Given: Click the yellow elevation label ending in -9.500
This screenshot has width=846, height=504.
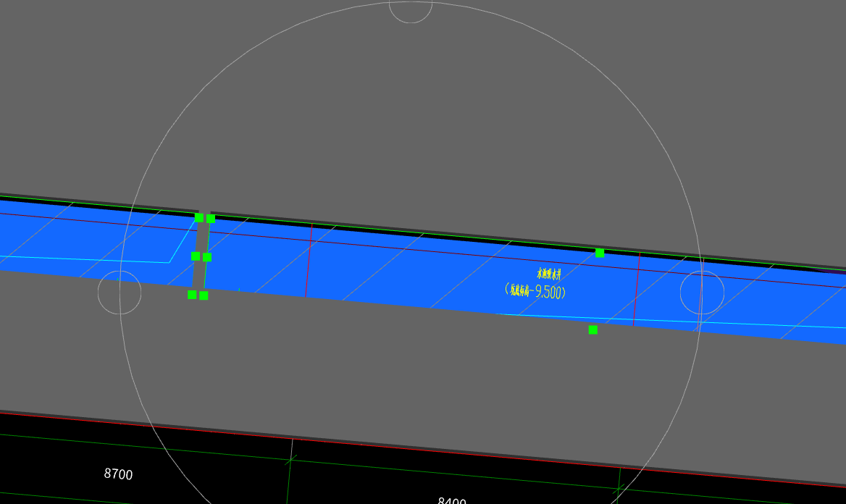Looking at the screenshot, I should point(535,291).
